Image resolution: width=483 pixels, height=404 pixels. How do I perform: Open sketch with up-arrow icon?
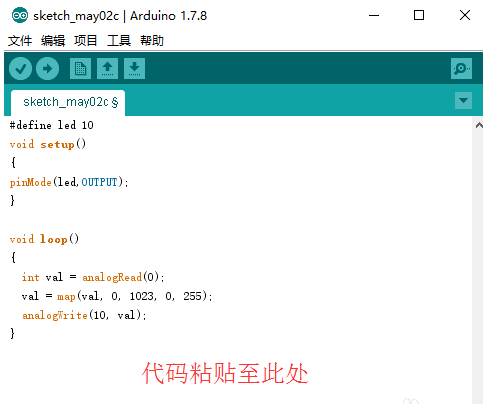[107, 69]
